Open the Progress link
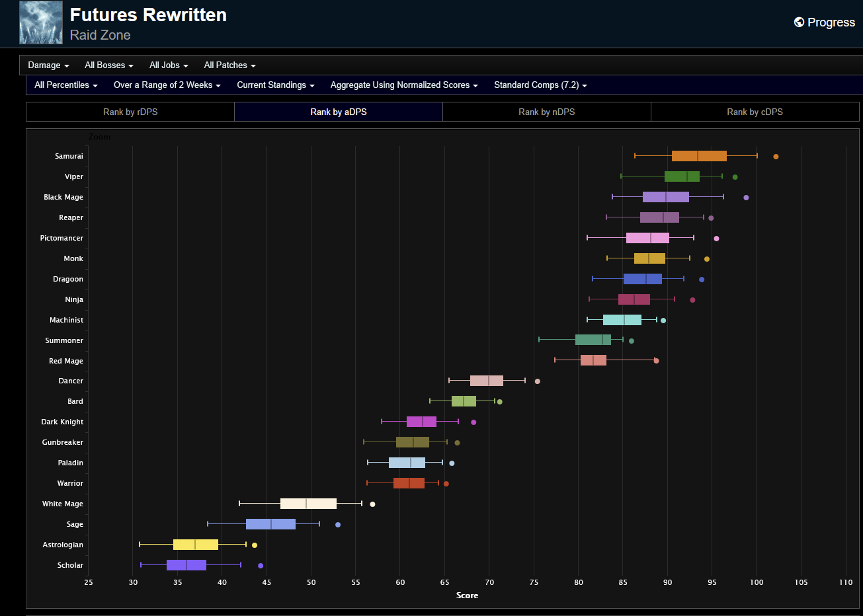This screenshot has height=616, width=863. 825,22
